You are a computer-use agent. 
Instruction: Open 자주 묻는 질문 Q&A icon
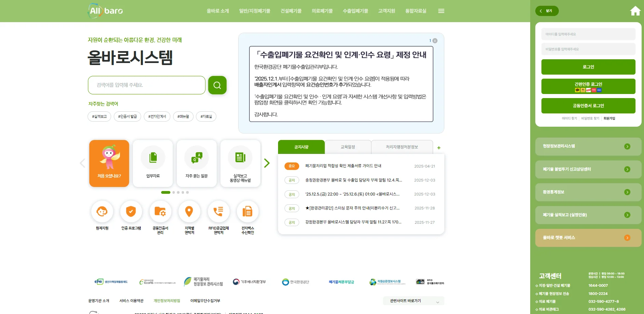tap(196, 163)
